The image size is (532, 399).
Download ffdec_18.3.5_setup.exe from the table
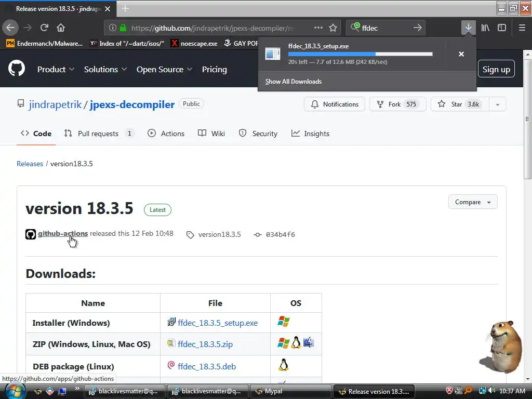click(x=218, y=323)
